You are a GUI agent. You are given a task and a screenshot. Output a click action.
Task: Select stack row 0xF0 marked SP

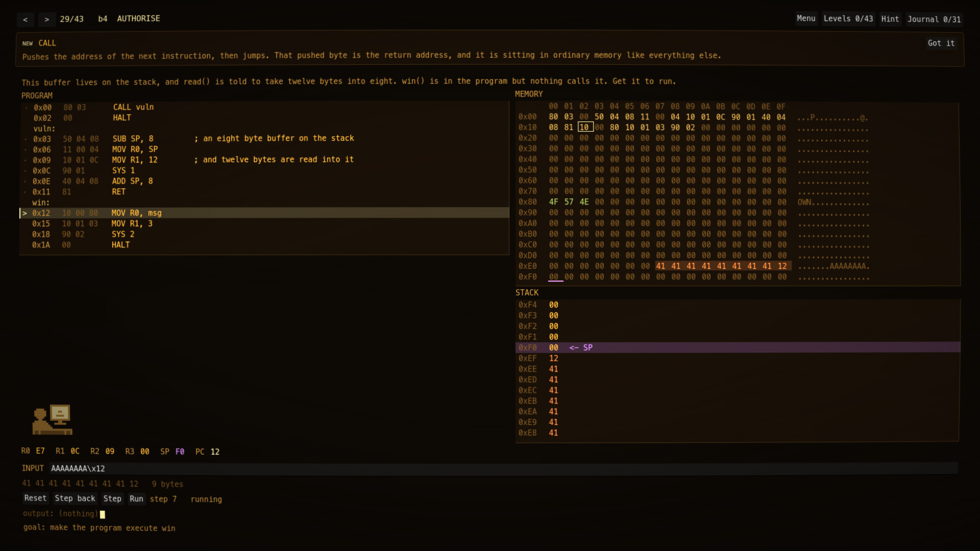click(738, 347)
